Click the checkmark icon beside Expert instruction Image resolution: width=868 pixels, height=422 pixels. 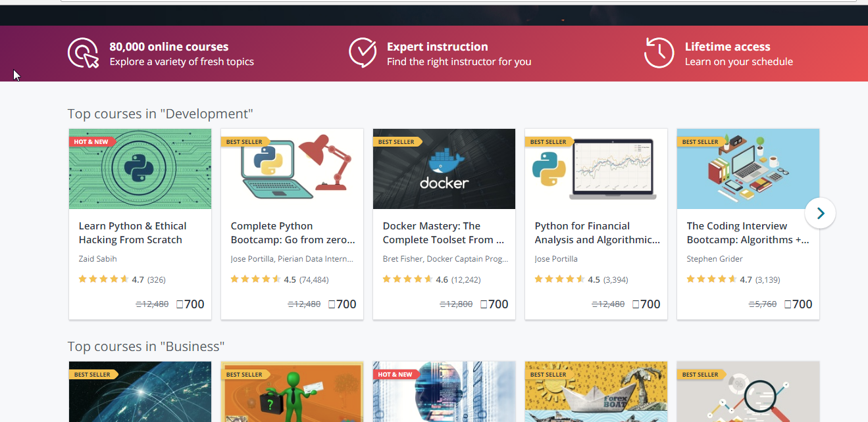(x=363, y=53)
